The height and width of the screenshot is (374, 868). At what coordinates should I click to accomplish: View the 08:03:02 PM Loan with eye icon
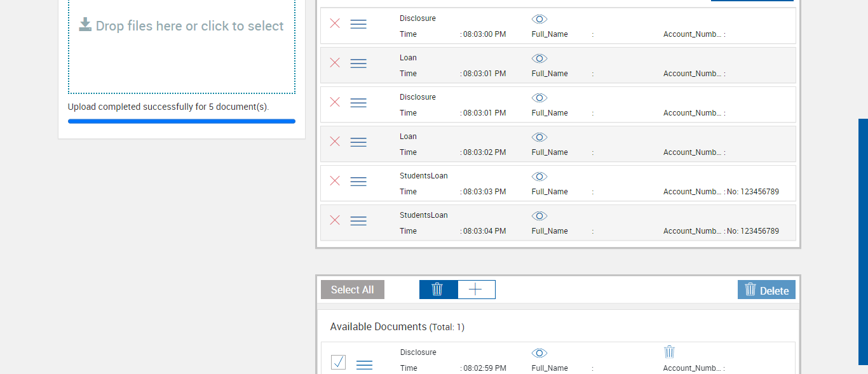pos(539,137)
